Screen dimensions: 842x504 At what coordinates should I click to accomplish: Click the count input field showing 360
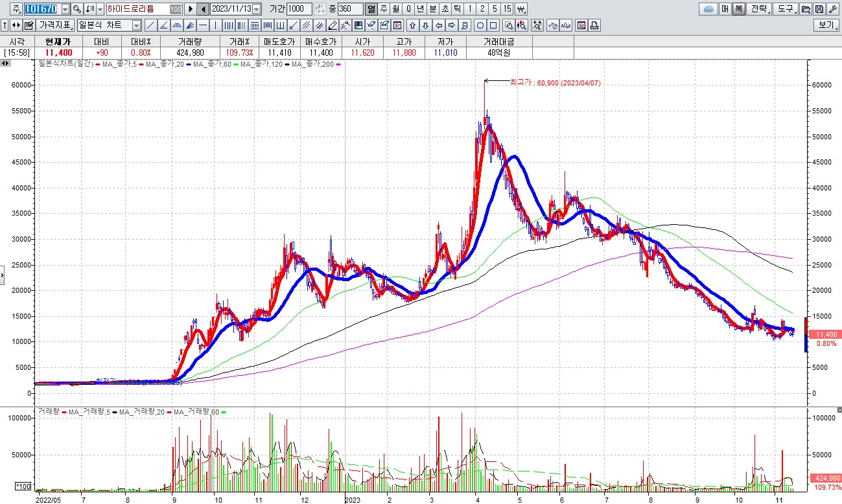coord(350,9)
